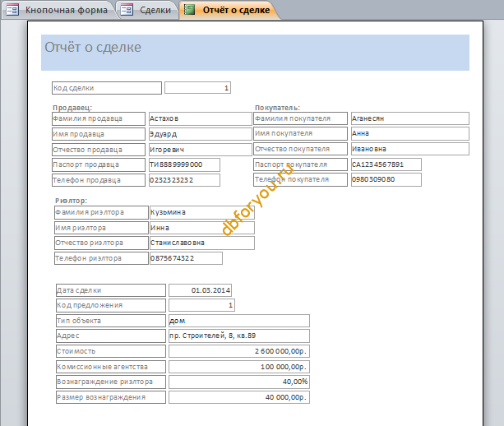Click buyer phone field 0980309080
Screen dimensions: 504x426
pyautogui.click(x=386, y=179)
